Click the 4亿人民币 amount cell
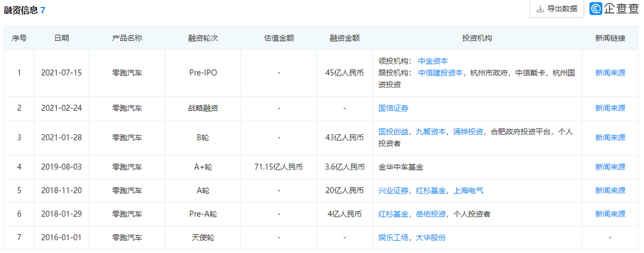This screenshot has width=644, height=253. tap(345, 214)
